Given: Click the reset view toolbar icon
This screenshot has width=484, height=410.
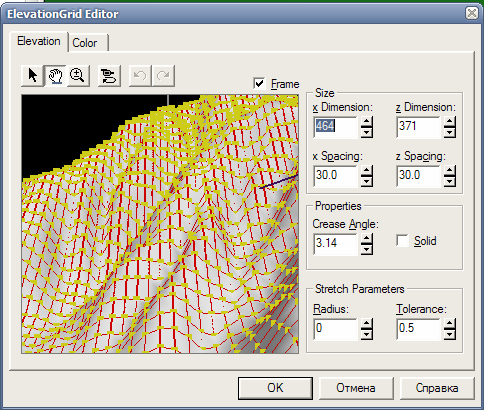Looking at the screenshot, I should [109, 76].
